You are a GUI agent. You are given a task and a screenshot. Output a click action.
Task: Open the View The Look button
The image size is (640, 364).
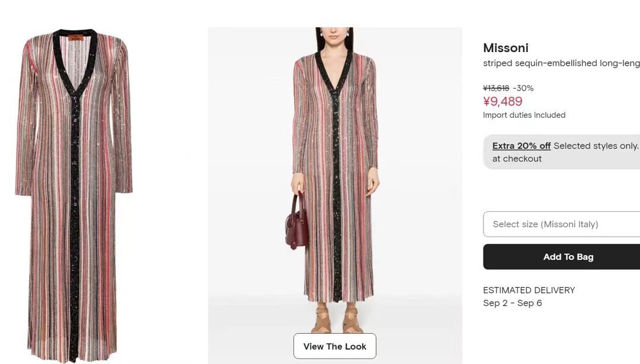pyautogui.click(x=335, y=346)
